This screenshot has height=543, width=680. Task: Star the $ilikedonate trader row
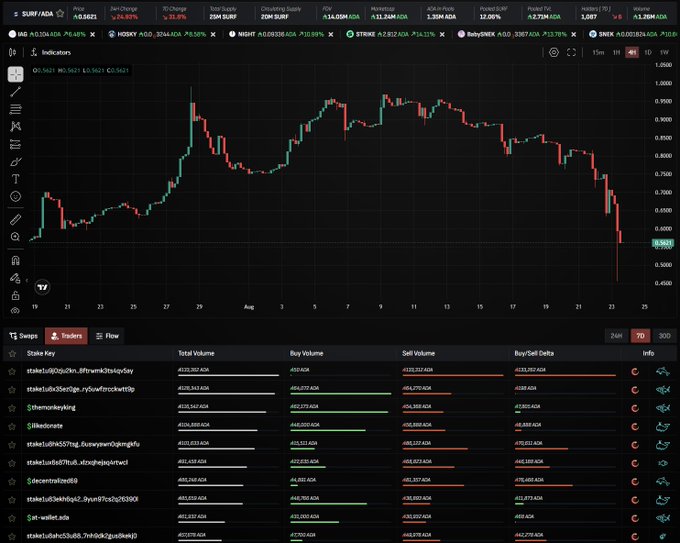(x=12, y=426)
